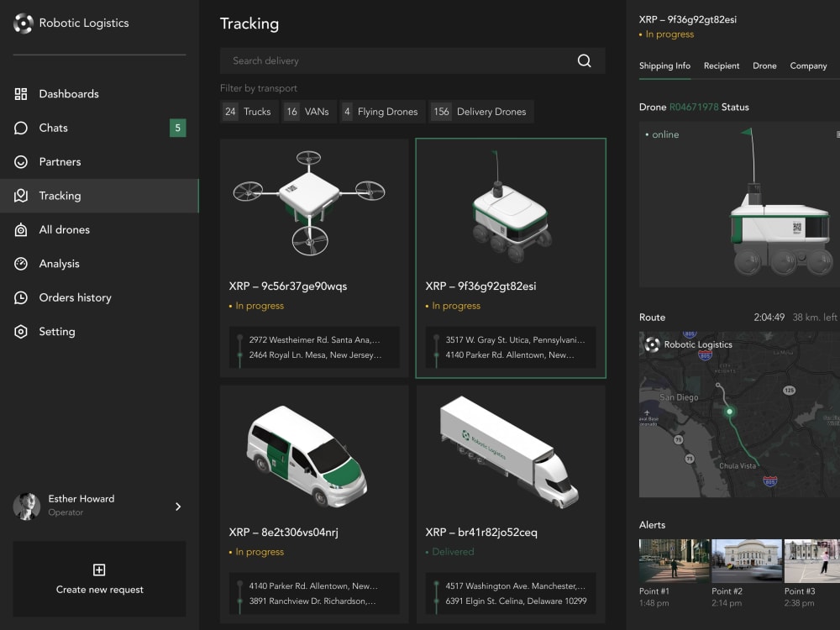This screenshot has height=630, width=840.
Task: Click Chula Vista label on the map
Action: tap(738, 465)
